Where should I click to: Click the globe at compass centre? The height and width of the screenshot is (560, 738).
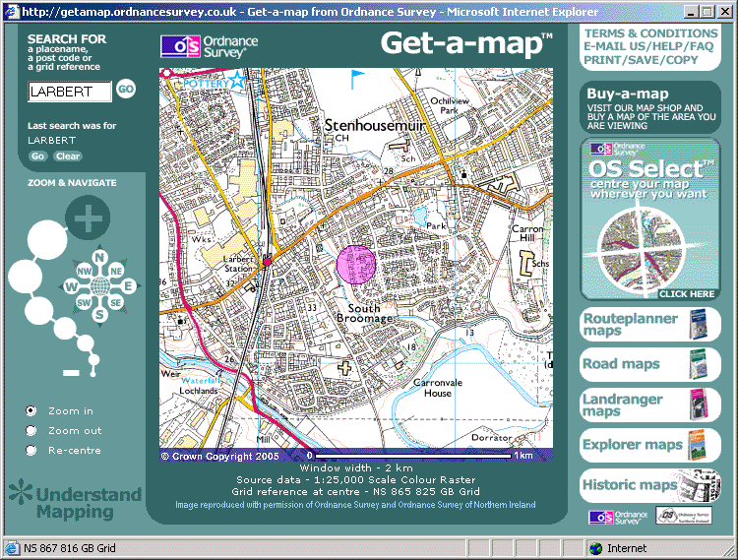99,286
